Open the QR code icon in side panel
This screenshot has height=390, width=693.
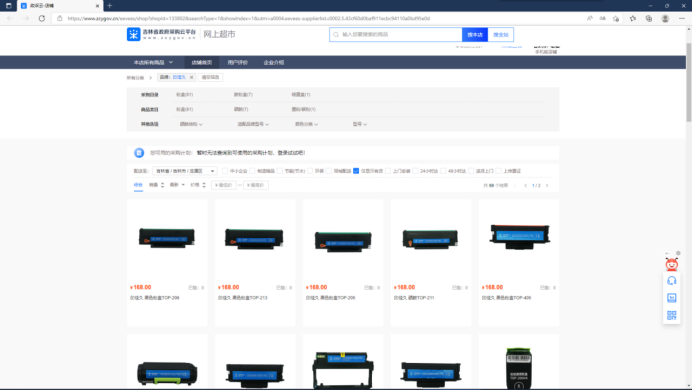pos(671,315)
